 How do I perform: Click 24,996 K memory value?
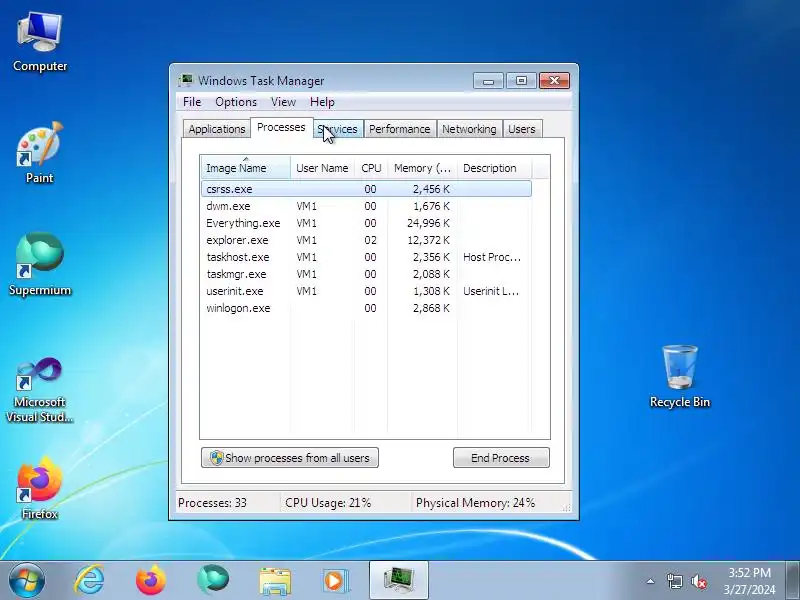tap(428, 223)
